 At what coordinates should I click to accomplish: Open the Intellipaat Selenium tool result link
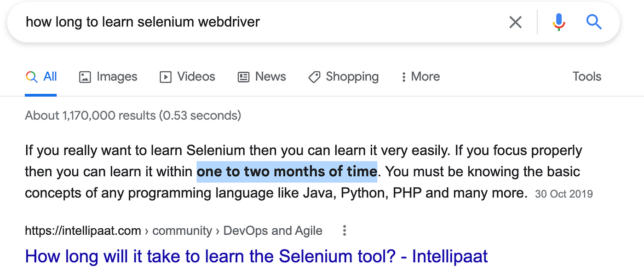pyautogui.click(x=256, y=256)
